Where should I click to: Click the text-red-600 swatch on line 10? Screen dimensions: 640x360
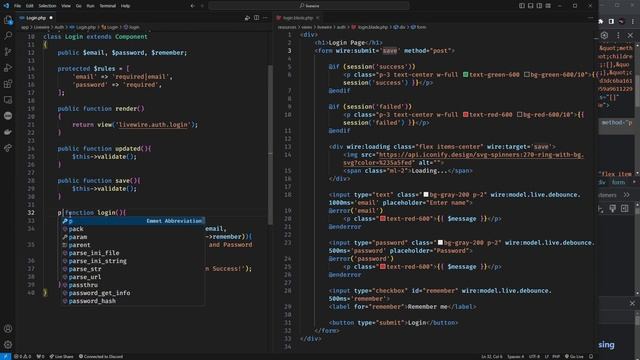click(465, 115)
